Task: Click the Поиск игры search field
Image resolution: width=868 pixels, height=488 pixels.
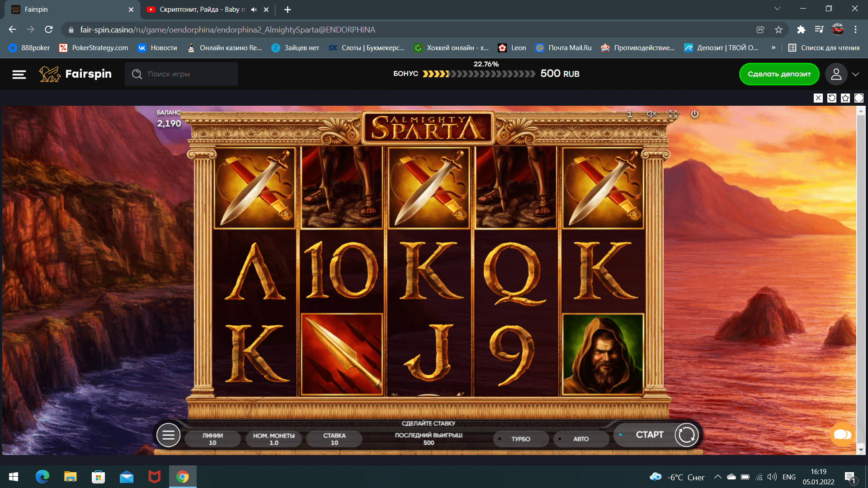Action: coord(181,74)
